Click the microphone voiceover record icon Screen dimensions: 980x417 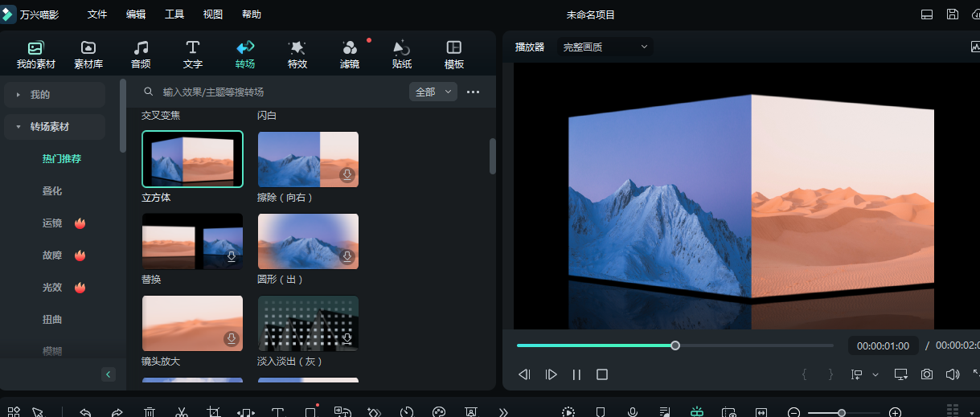pyautogui.click(x=633, y=412)
